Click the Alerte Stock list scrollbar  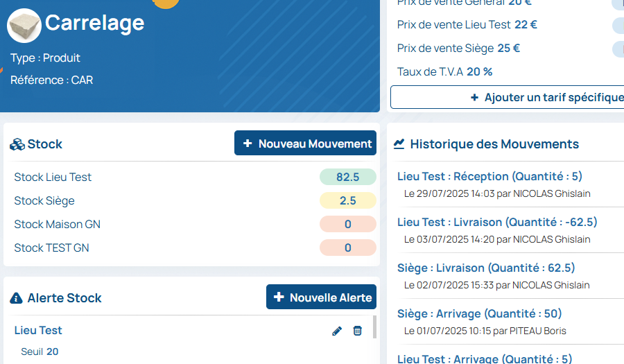click(375, 327)
